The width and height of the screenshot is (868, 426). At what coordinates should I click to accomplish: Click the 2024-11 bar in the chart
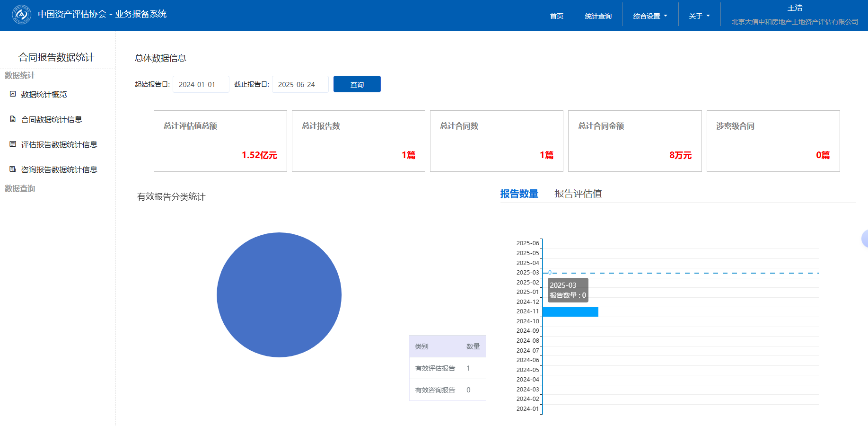point(570,311)
